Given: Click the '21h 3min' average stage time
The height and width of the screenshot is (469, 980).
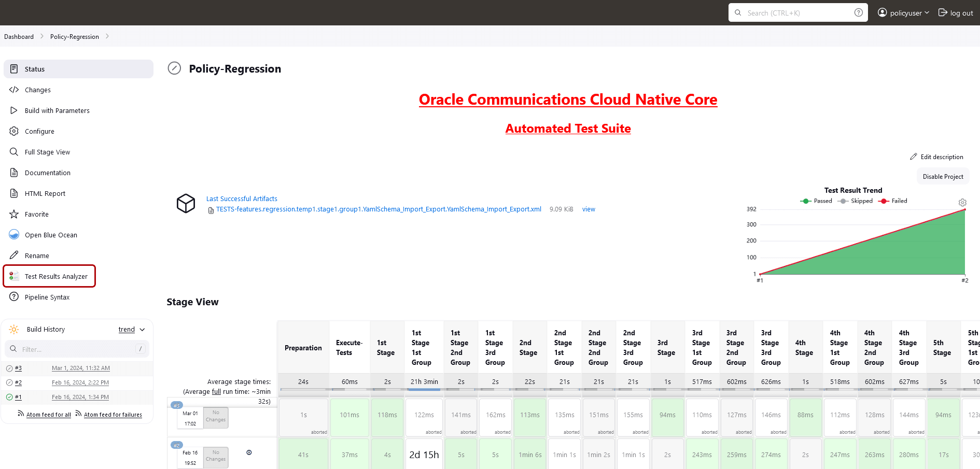Looking at the screenshot, I should (424, 382).
